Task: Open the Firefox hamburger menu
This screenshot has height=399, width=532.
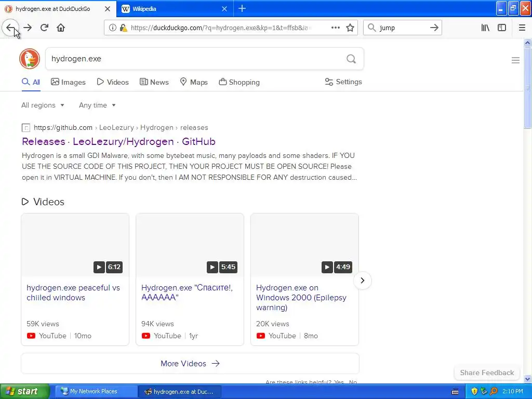Action: 522,28
